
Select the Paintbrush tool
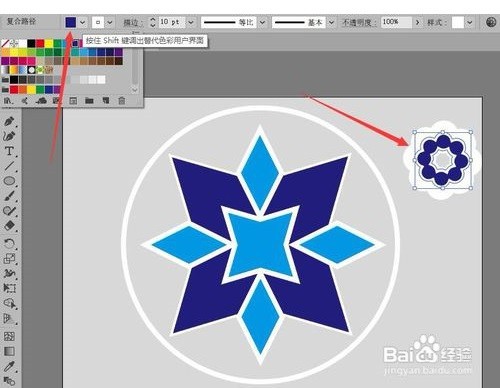point(9,196)
